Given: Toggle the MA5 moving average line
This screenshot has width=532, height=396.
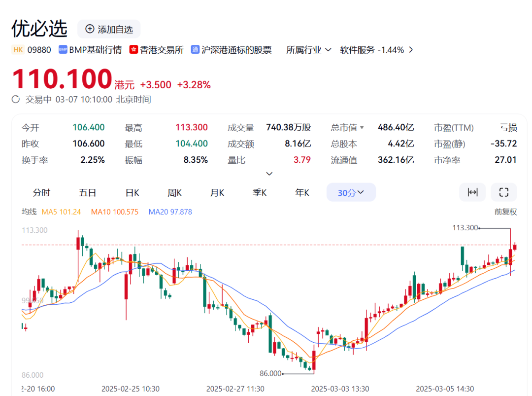Looking at the screenshot, I should [x=61, y=212].
